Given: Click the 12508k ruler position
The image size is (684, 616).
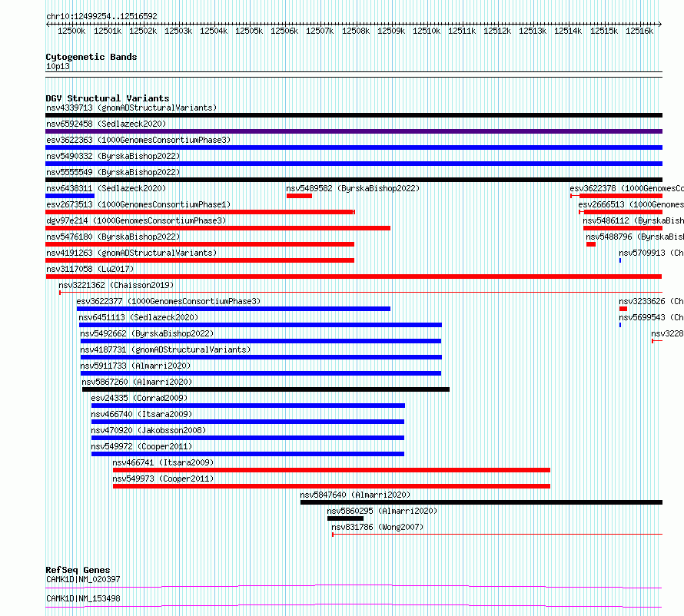Looking at the screenshot, I should coord(356,31).
